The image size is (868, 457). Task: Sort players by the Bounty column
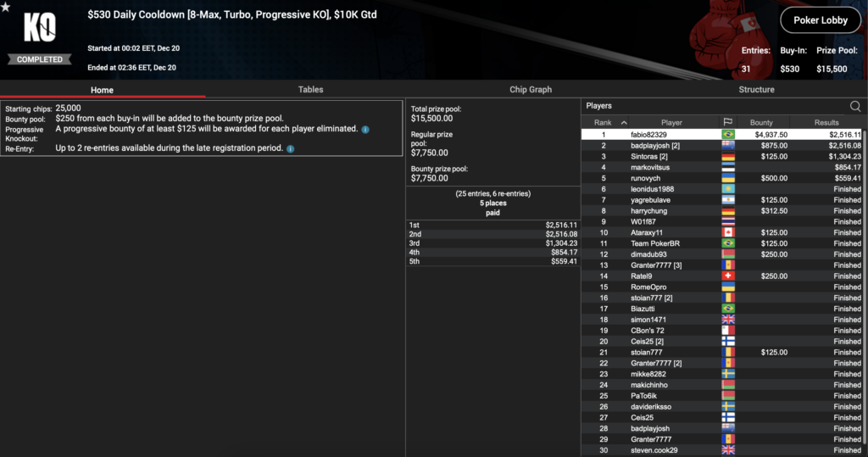tap(761, 123)
